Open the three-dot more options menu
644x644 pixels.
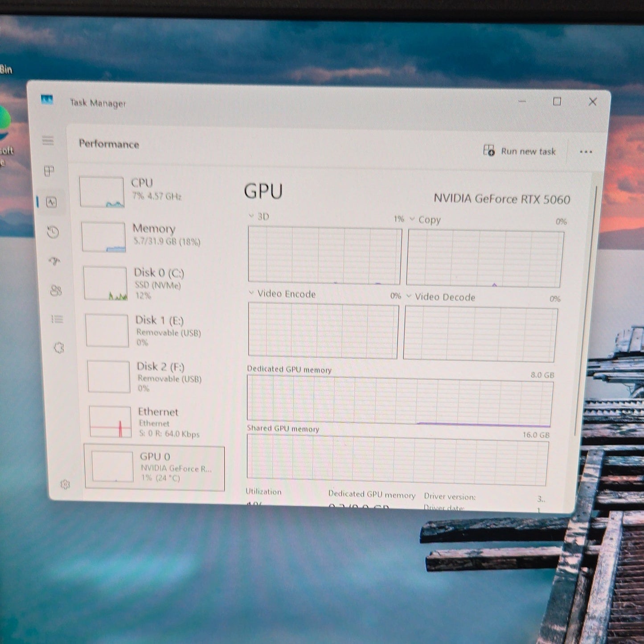pyautogui.click(x=586, y=152)
